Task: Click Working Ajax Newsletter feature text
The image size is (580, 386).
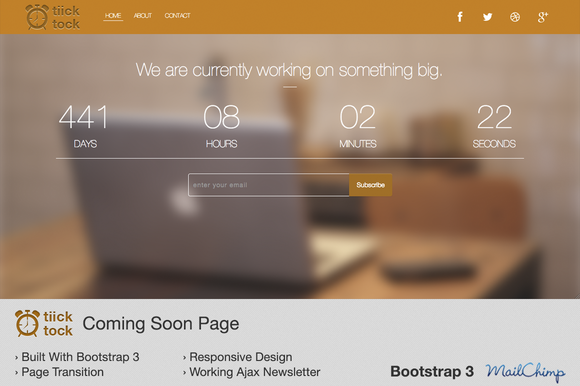Action: (255, 372)
